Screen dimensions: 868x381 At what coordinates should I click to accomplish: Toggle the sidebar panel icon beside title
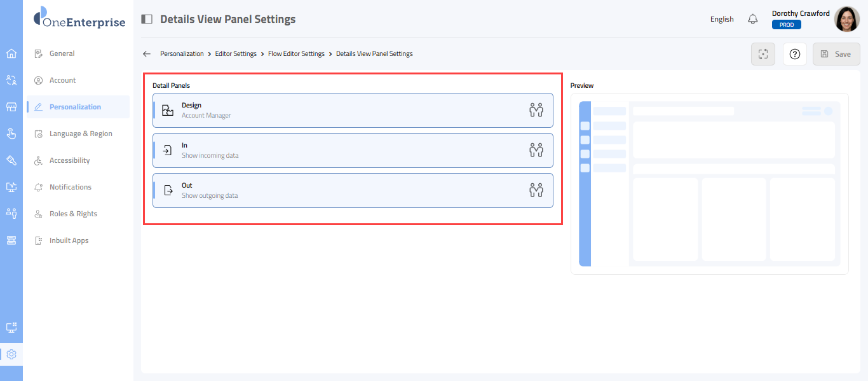(147, 19)
